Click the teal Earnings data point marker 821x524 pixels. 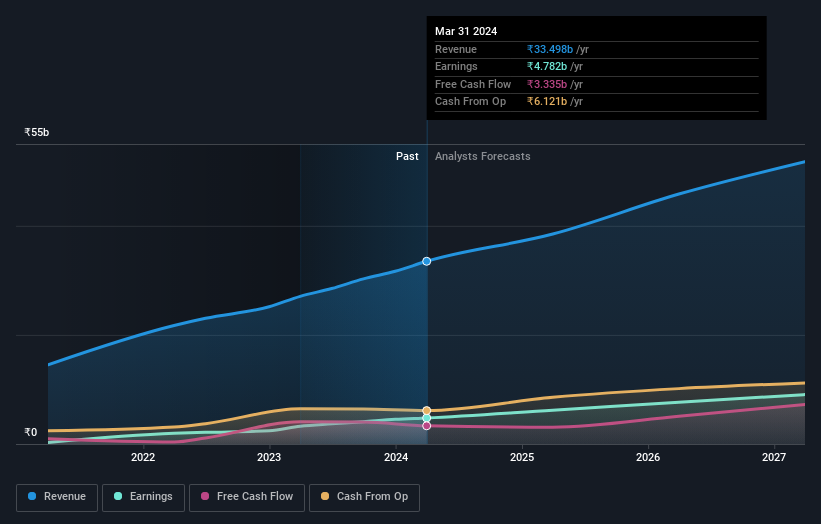point(427,418)
